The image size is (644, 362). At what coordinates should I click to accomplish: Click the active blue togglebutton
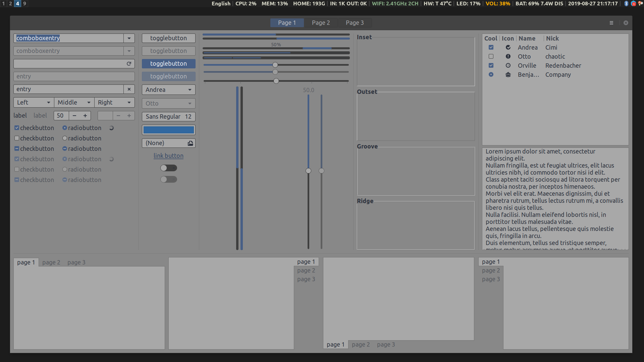[x=169, y=64]
